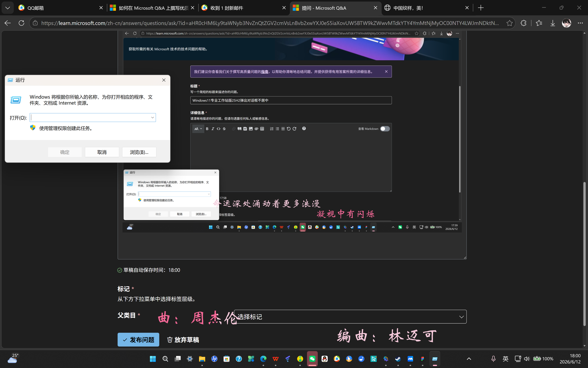Show the weather widget at 25°
Screen dimensions: 588x368
point(13,358)
